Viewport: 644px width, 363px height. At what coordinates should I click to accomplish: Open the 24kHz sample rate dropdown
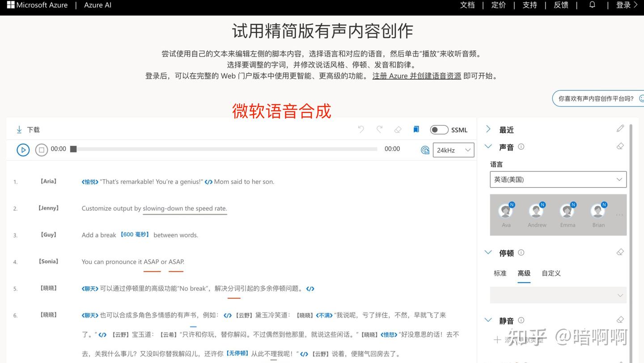tap(453, 150)
